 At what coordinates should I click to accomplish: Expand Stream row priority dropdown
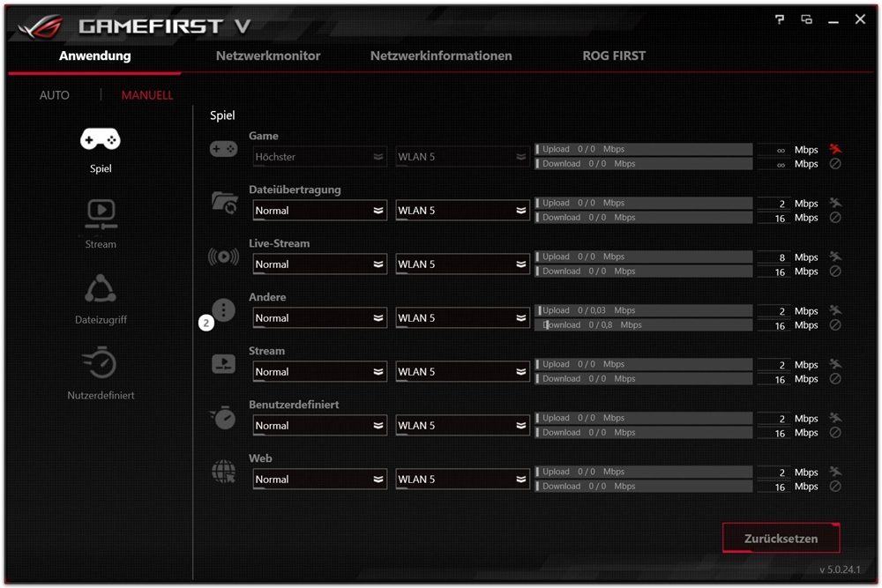point(319,371)
